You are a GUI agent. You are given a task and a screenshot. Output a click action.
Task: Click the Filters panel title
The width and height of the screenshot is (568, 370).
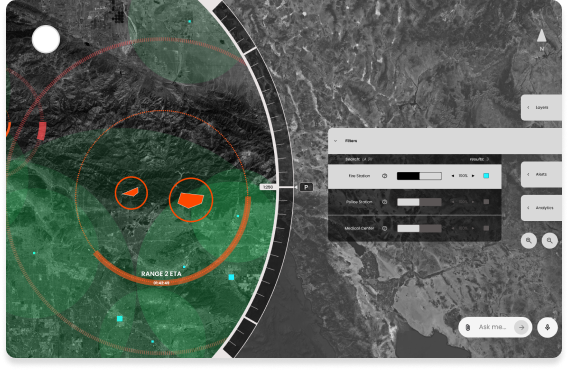pos(351,141)
